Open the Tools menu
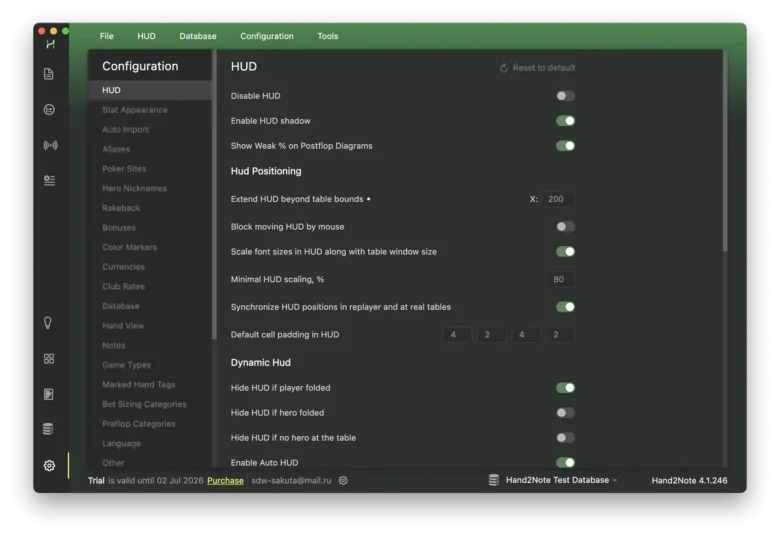The width and height of the screenshot is (780, 537). click(x=328, y=36)
